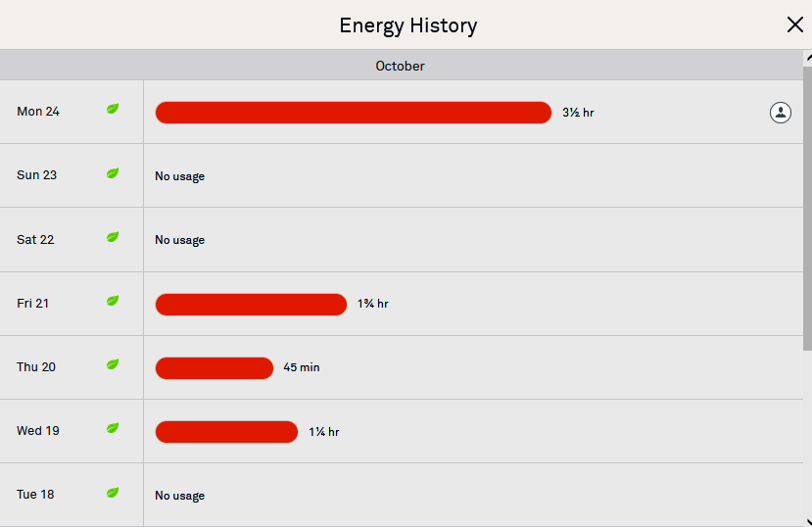
Task: Click the green leaf icon for Mon 24
Action: coord(113,109)
